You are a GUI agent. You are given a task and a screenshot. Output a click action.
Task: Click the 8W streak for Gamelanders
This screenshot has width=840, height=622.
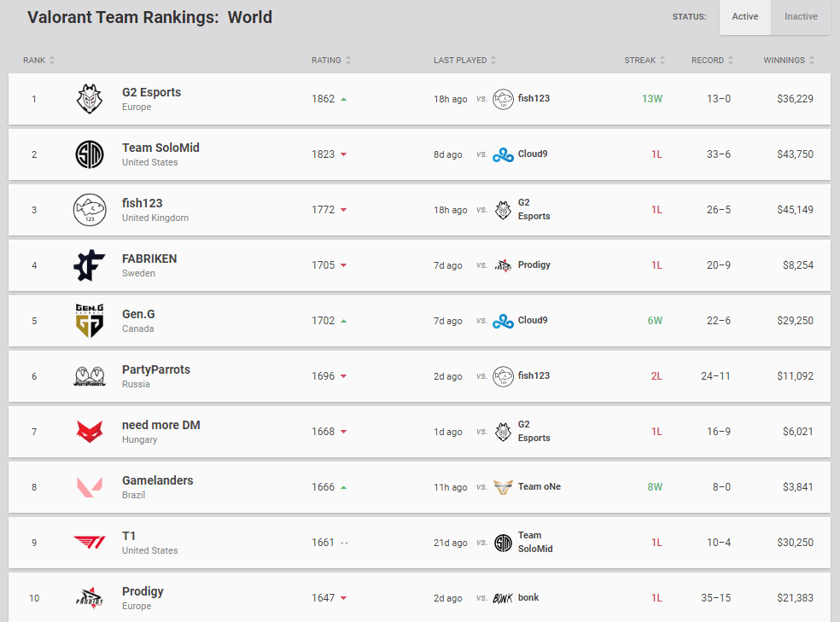655,487
